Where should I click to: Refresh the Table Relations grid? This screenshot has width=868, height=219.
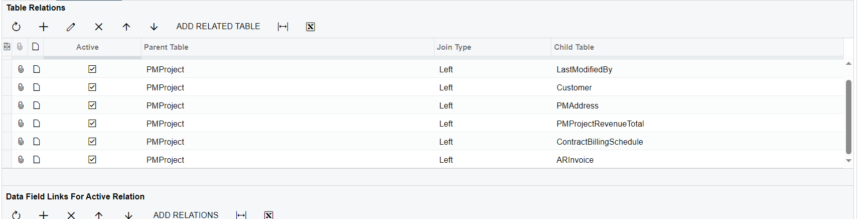(17, 27)
